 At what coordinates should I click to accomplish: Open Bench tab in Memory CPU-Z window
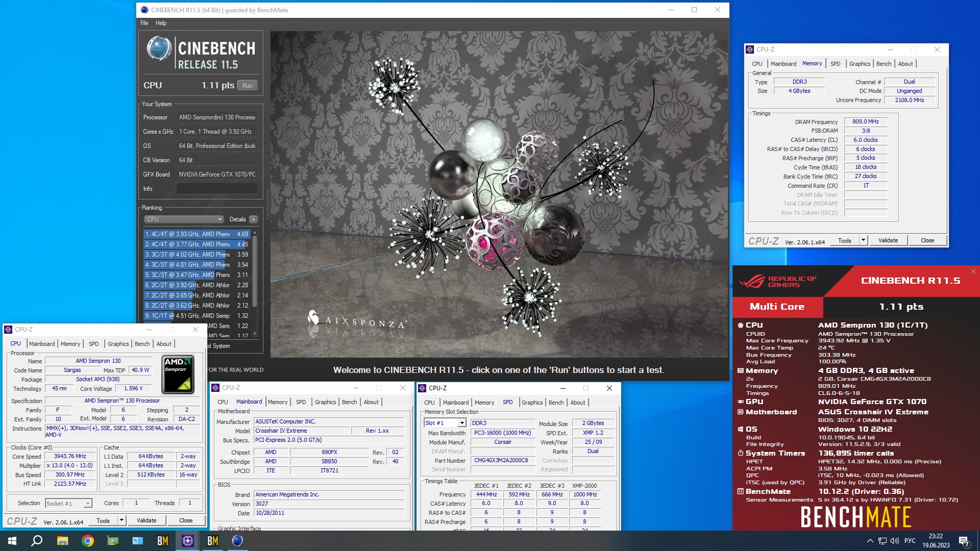click(884, 64)
